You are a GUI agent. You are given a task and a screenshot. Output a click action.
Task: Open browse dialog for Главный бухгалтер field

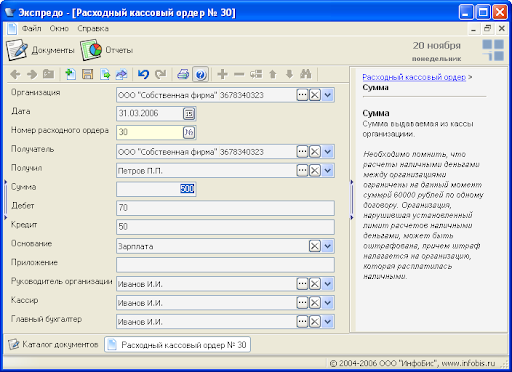tap(302, 322)
